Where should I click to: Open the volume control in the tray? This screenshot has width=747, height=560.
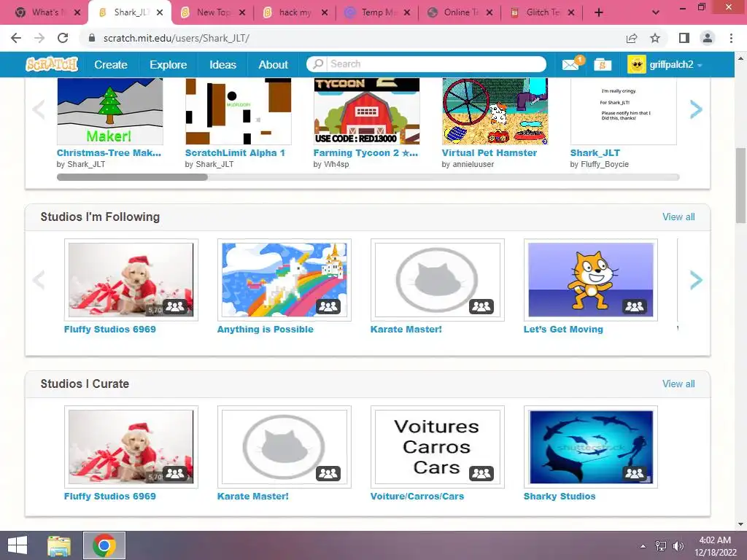[678, 546]
